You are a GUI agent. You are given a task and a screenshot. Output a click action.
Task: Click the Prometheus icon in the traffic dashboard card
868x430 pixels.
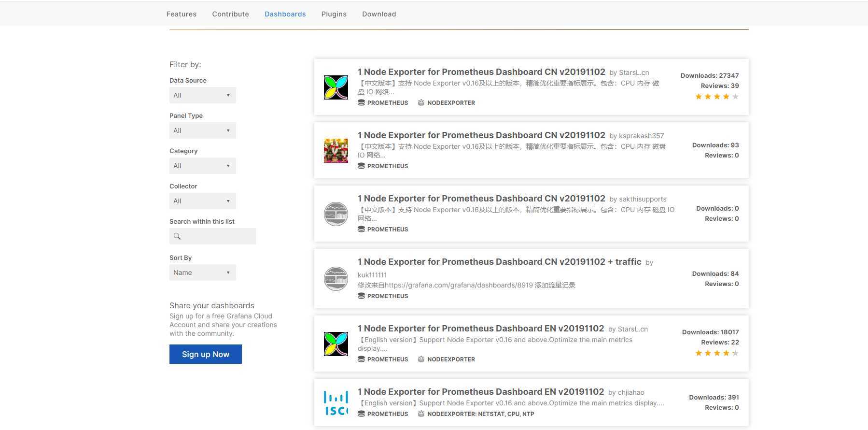(x=361, y=296)
